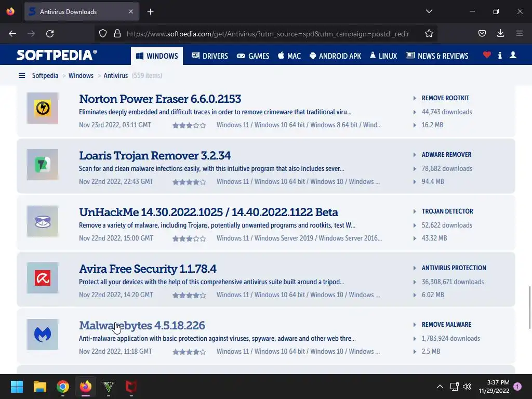Open the user account icon in Softpedia header

point(513,55)
